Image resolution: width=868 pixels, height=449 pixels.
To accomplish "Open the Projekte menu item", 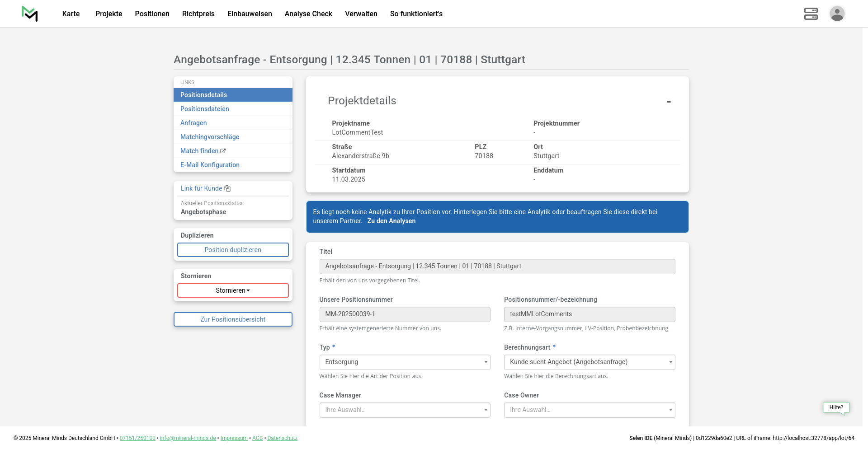I will point(108,14).
